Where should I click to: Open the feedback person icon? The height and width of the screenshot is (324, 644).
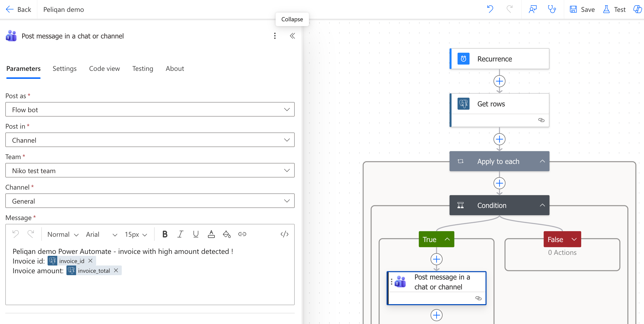click(532, 9)
